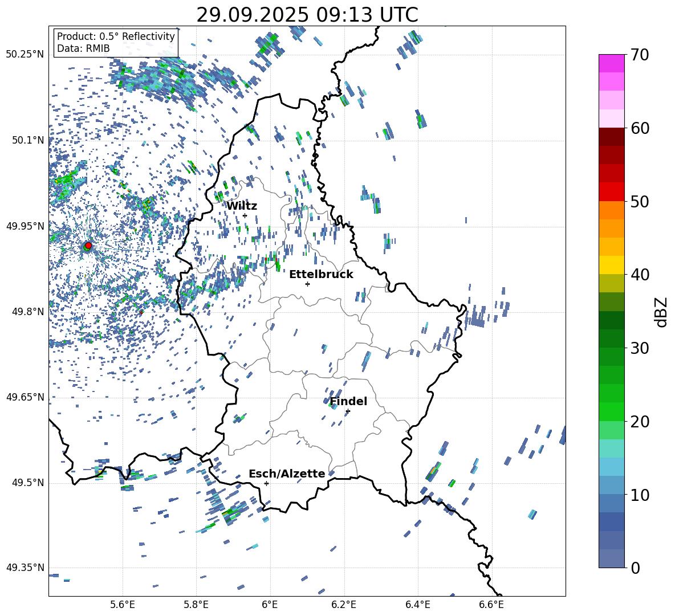Select the Wiltz city label
This screenshot has height=616, width=675.
[242, 206]
